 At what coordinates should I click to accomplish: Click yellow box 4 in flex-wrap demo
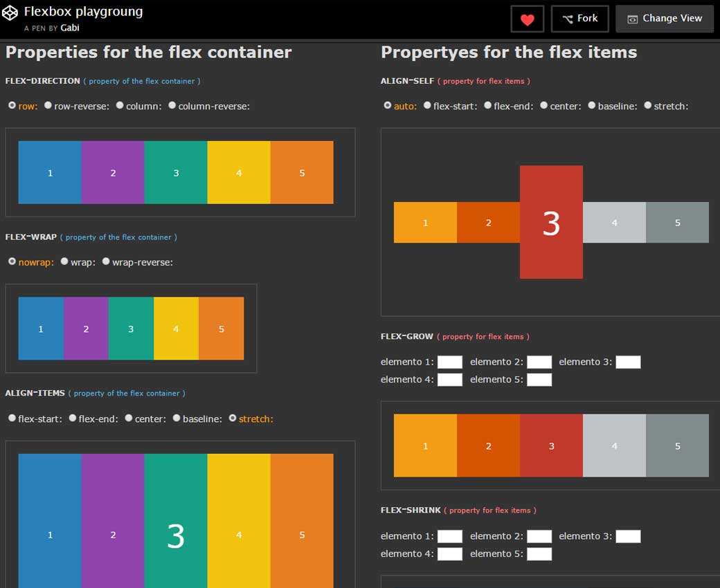coord(176,329)
